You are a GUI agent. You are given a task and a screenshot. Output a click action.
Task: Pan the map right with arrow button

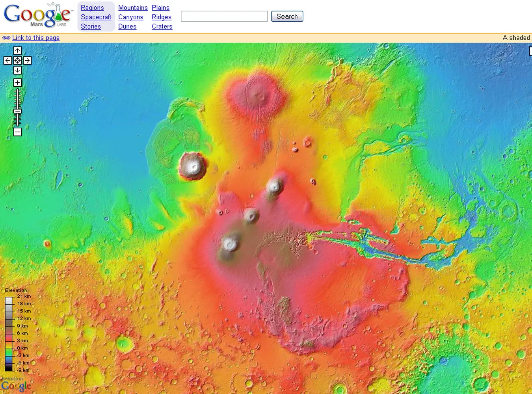[x=27, y=60]
